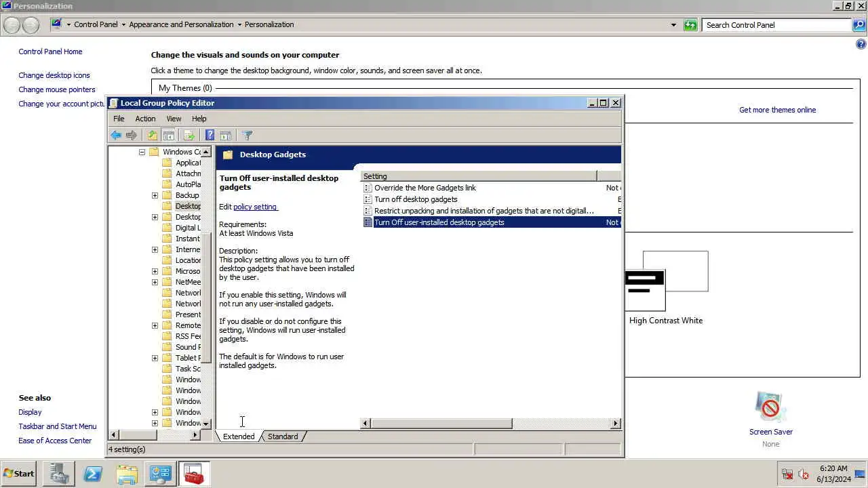Open Help via the blue question-mark toolbar icon
Viewport: 868px width, 488px height.
[x=210, y=136]
